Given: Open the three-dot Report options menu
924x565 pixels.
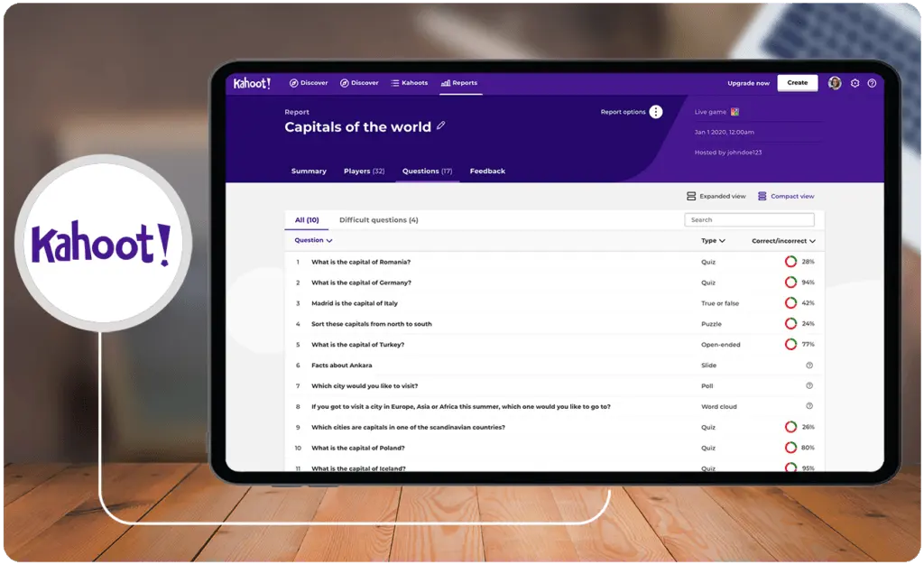Looking at the screenshot, I should [656, 112].
